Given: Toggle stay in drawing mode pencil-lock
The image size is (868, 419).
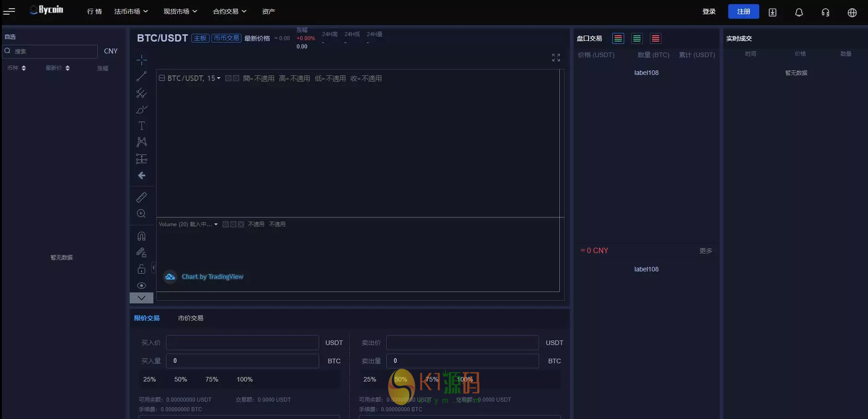Looking at the screenshot, I should (x=142, y=252).
